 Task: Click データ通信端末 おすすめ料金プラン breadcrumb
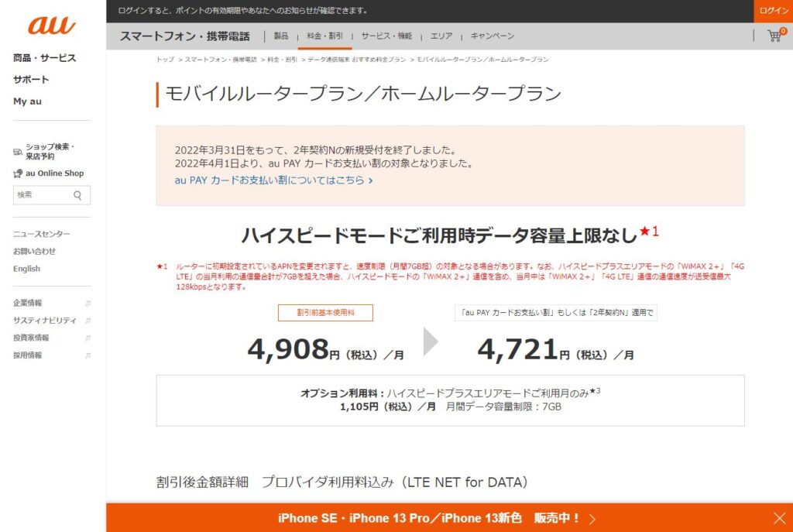coord(356,60)
